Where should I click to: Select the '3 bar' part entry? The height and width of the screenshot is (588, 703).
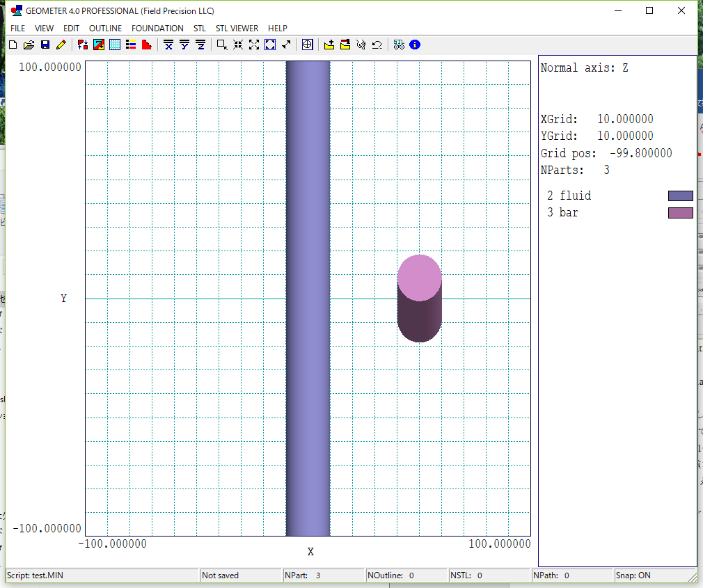[x=562, y=212]
